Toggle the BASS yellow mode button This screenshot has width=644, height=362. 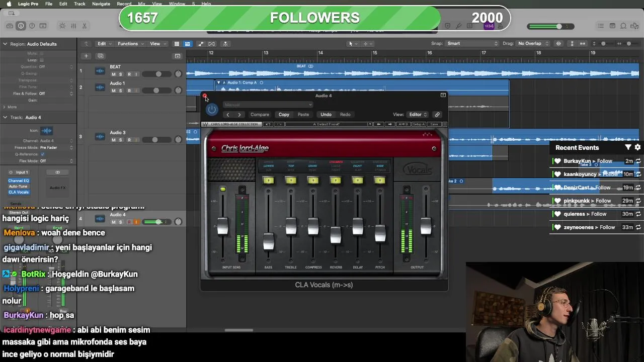(x=269, y=180)
